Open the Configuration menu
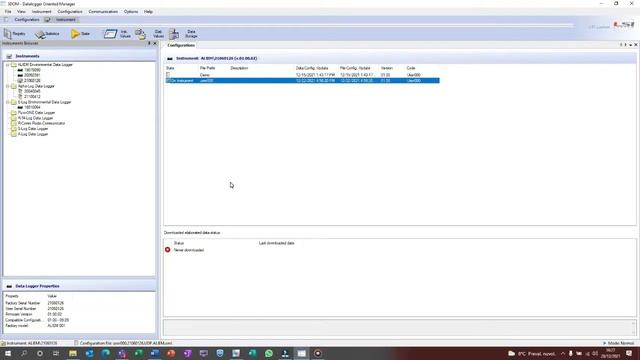The width and height of the screenshot is (640, 360). pos(70,11)
